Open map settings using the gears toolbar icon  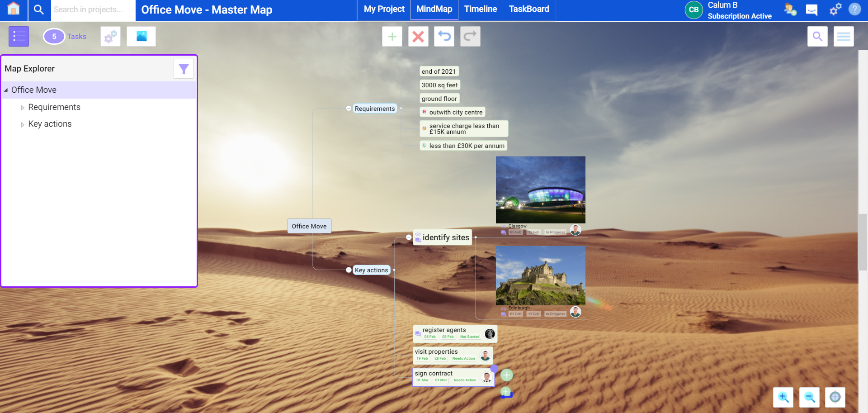coord(110,36)
